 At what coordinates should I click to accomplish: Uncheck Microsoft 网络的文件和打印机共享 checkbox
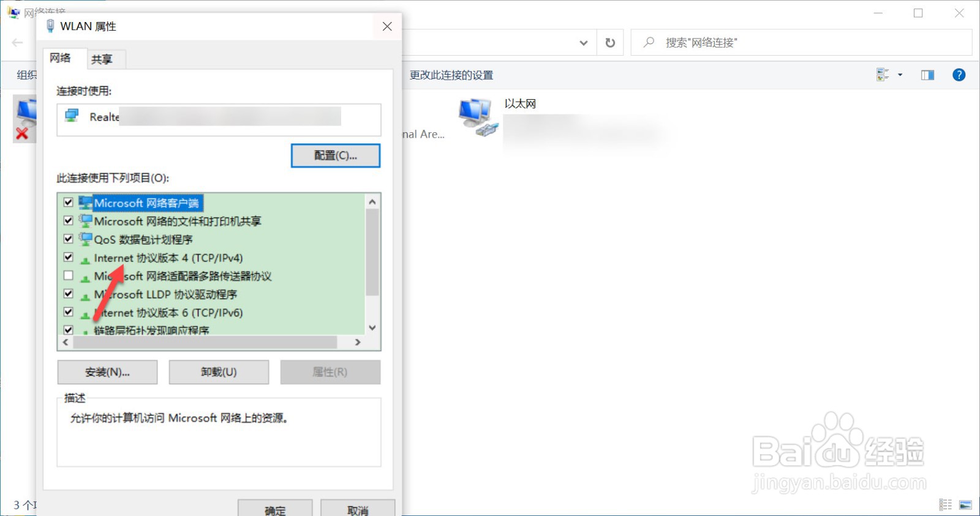tap(69, 221)
